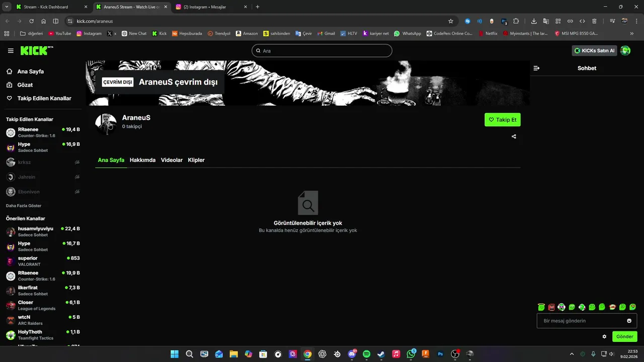Viewport: 644px width, 362px height.
Task: Open the diğerleri bookmarks folder
Action: click(31, 34)
